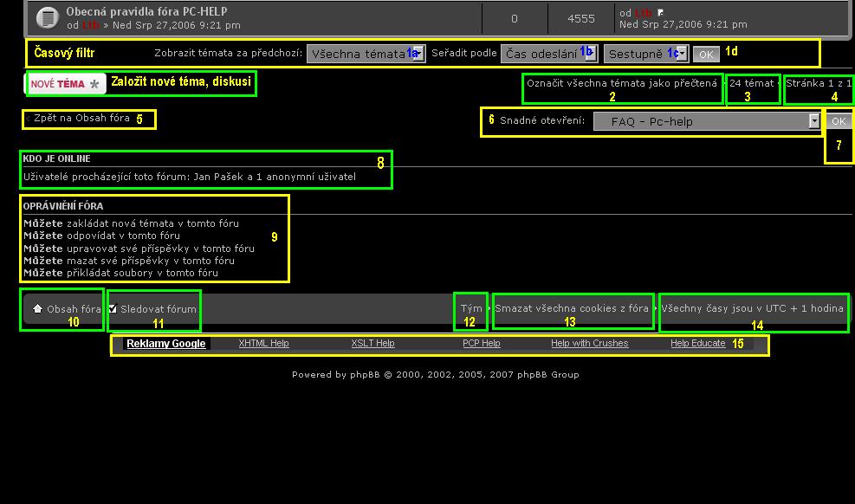Image resolution: width=855 pixels, height=504 pixels.
Task: Go back via Zpět na Obsah fóra
Action: click(x=81, y=118)
